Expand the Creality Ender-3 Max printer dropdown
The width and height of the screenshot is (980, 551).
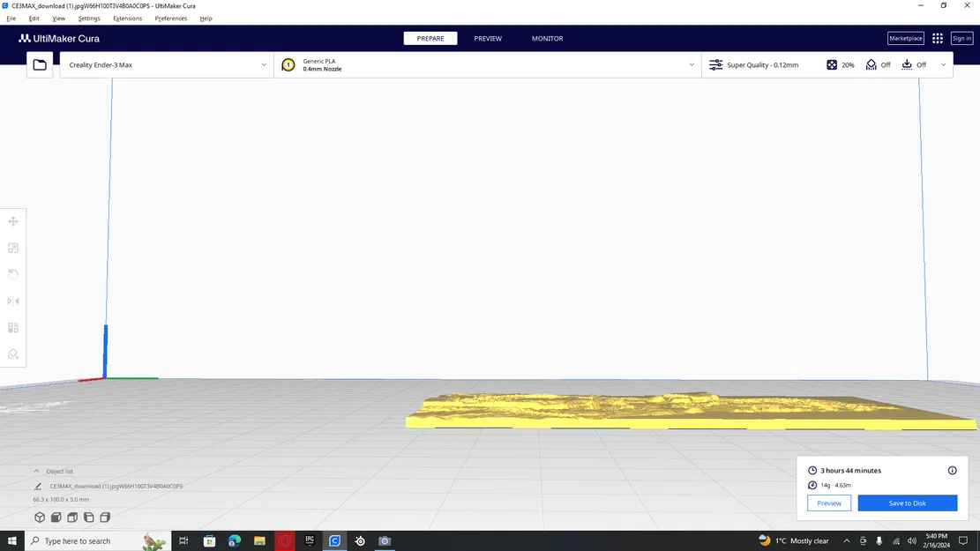pos(166,65)
